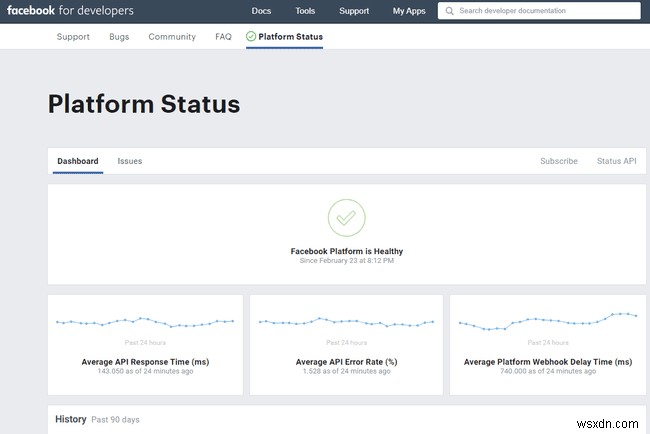Click the large healthy status checkmark

tap(347, 218)
